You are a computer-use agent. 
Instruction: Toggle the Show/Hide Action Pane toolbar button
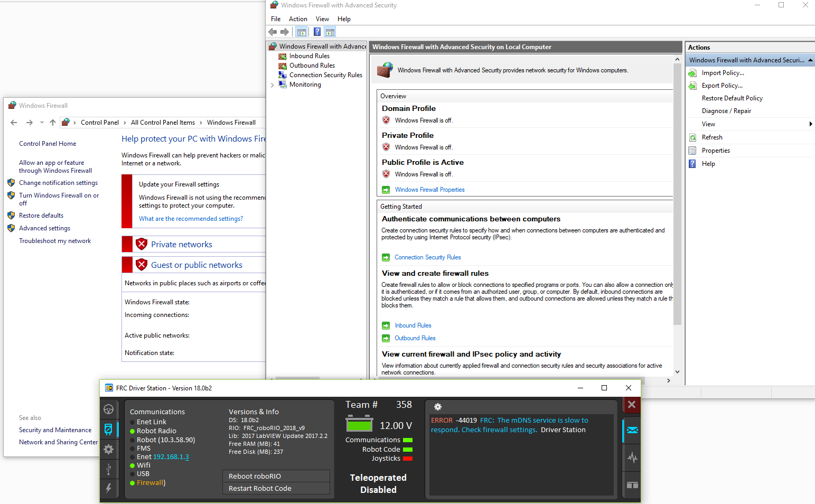coord(330,32)
